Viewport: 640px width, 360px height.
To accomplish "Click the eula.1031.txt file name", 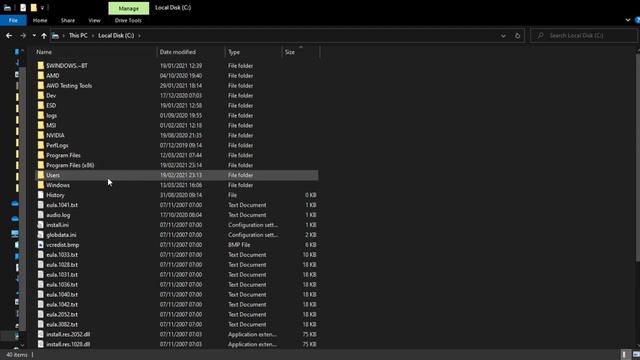I will click(x=62, y=275).
